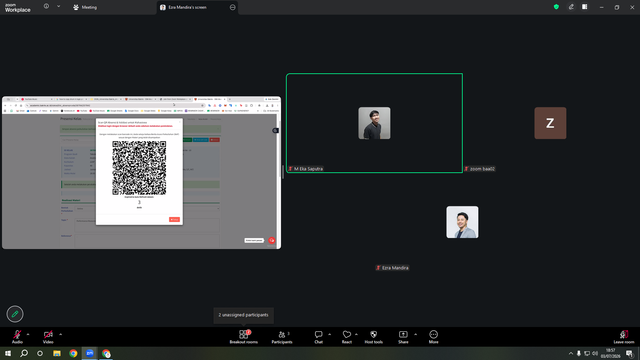This screenshot has width=640, height=360.
Task: Open second Chrome profile icon on taskbar
Action: [106, 353]
